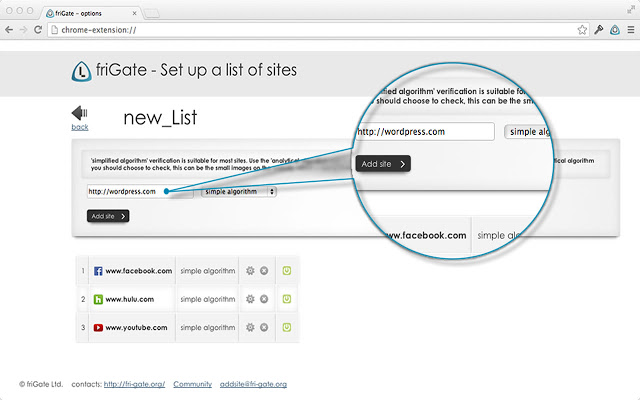Click enter fullscreen icon at window corner

pyautogui.click(x=631, y=10)
